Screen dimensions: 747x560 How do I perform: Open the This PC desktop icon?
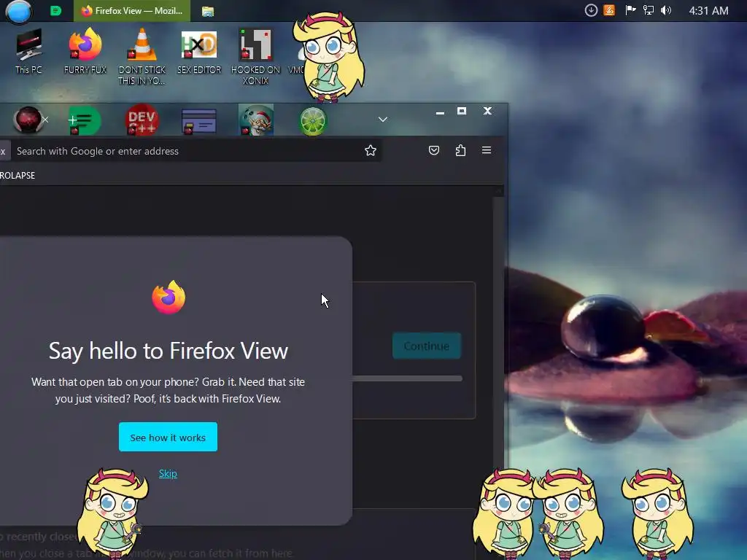pyautogui.click(x=28, y=52)
